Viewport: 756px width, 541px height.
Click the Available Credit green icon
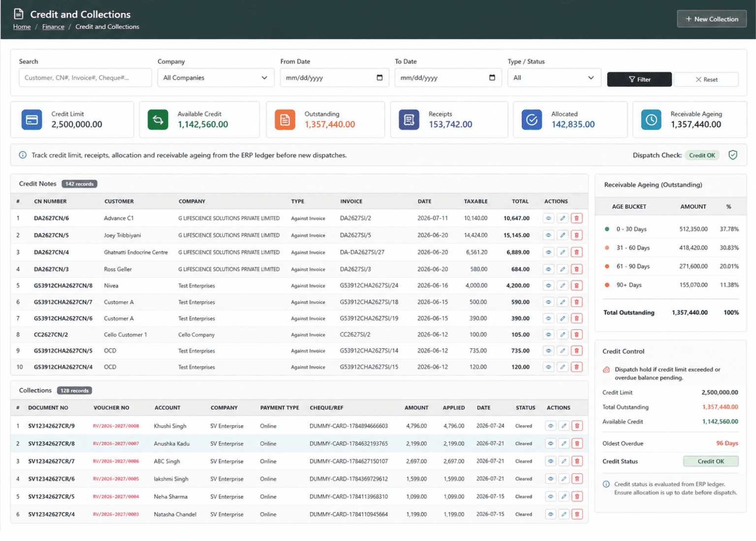point(158,120)
